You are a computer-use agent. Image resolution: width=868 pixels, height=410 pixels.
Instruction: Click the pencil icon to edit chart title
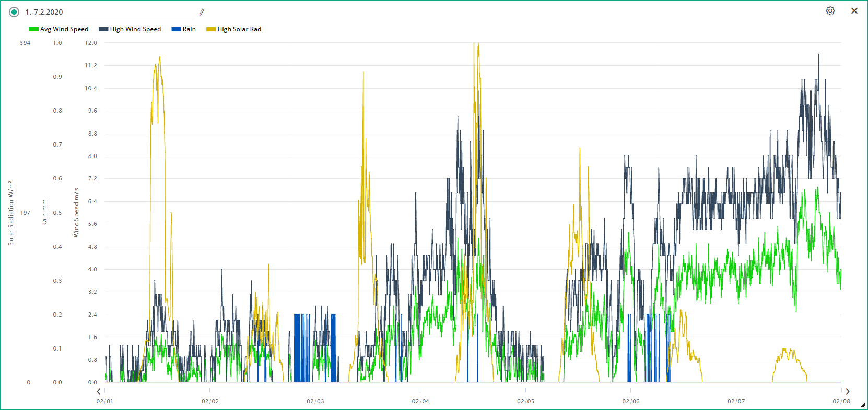pos(202,12)
